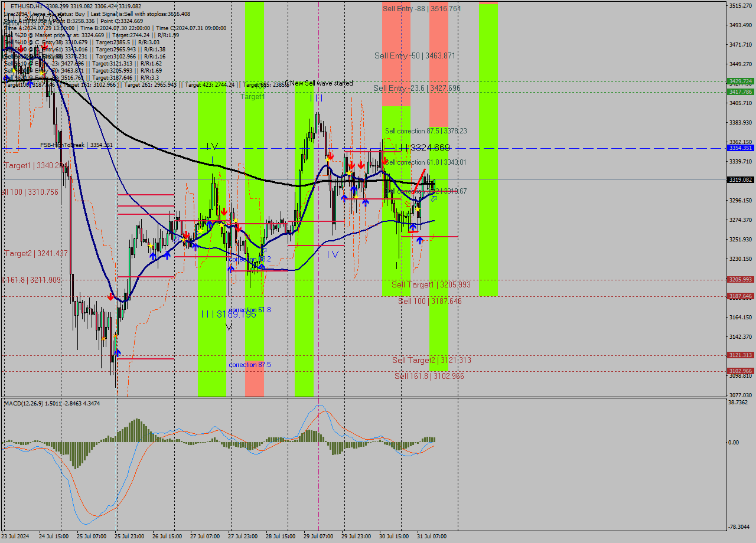Screen dimensions: 756x543
Task: Select the 'Sell Entry -50 | 3463.871' label
Action: [415, 55]
